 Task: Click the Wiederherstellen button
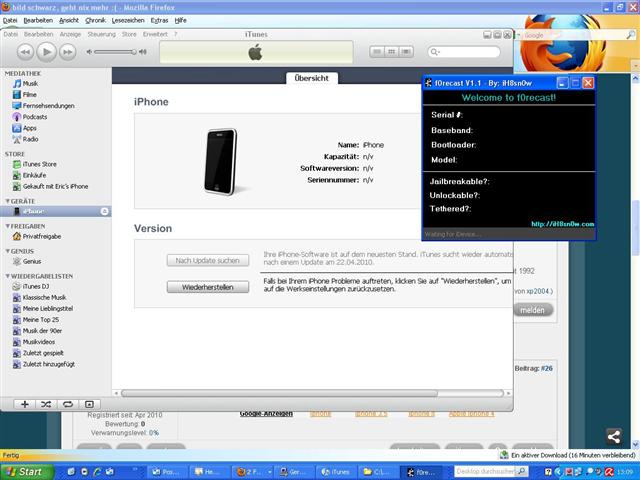pyautogui.click(x=208, y=286)
